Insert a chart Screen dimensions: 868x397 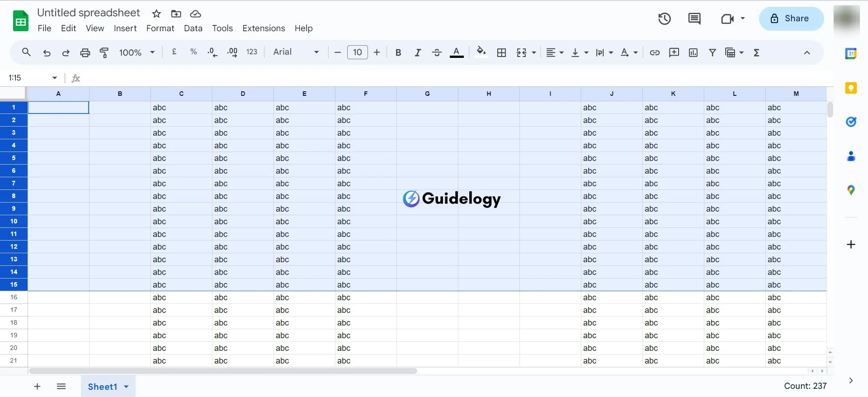693,52
